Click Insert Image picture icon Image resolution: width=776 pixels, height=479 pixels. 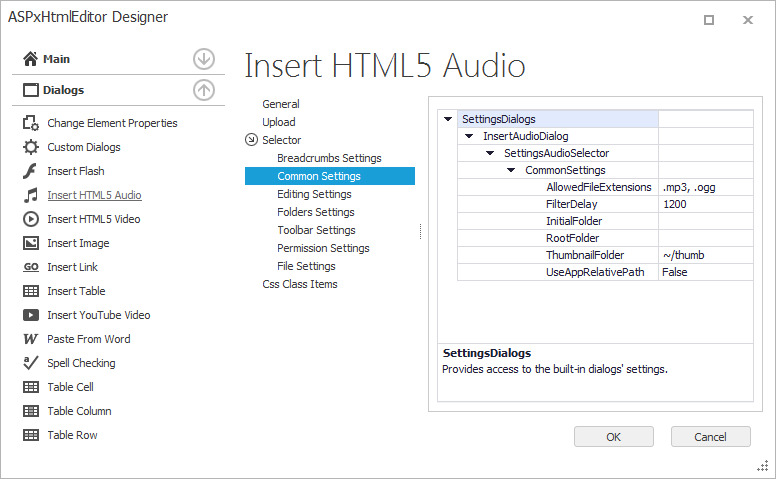pyautogui.click(x=31, y=243)
